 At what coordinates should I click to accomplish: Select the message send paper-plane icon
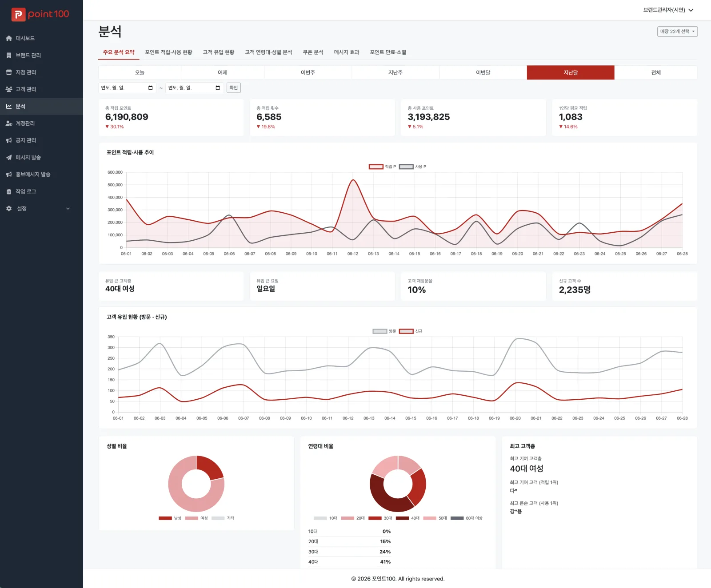(x=9, y=157)
